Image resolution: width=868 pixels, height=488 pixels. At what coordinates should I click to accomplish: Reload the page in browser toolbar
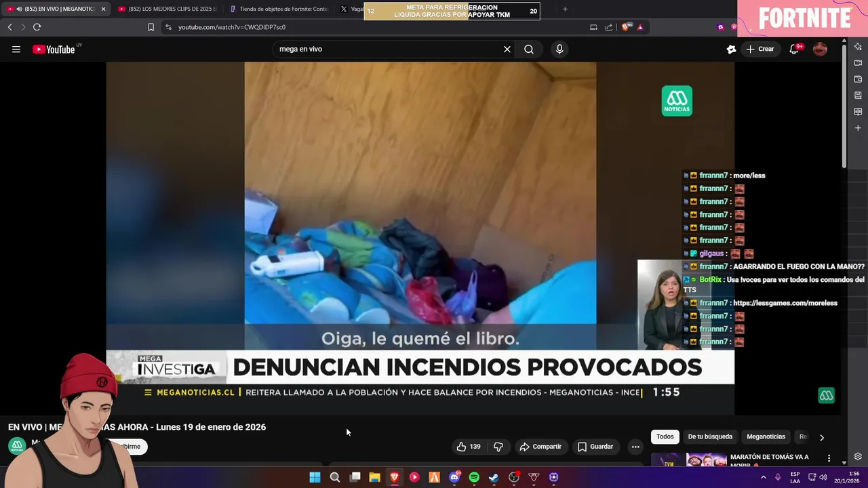(37, 27)
